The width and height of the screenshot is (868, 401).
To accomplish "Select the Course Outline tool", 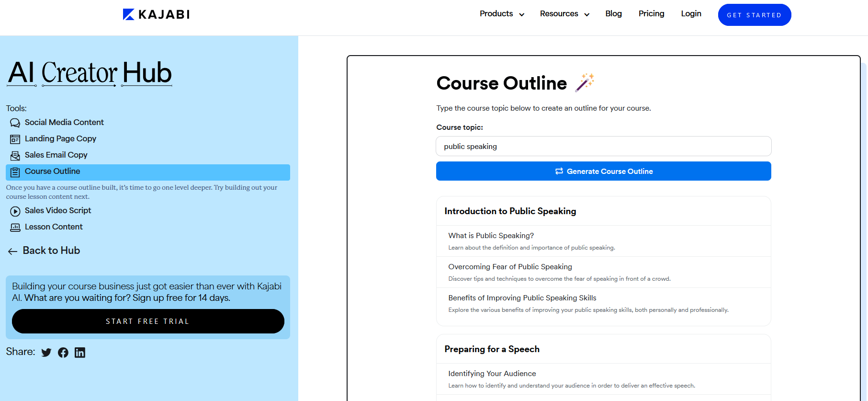I will click(x=148, y=172).
